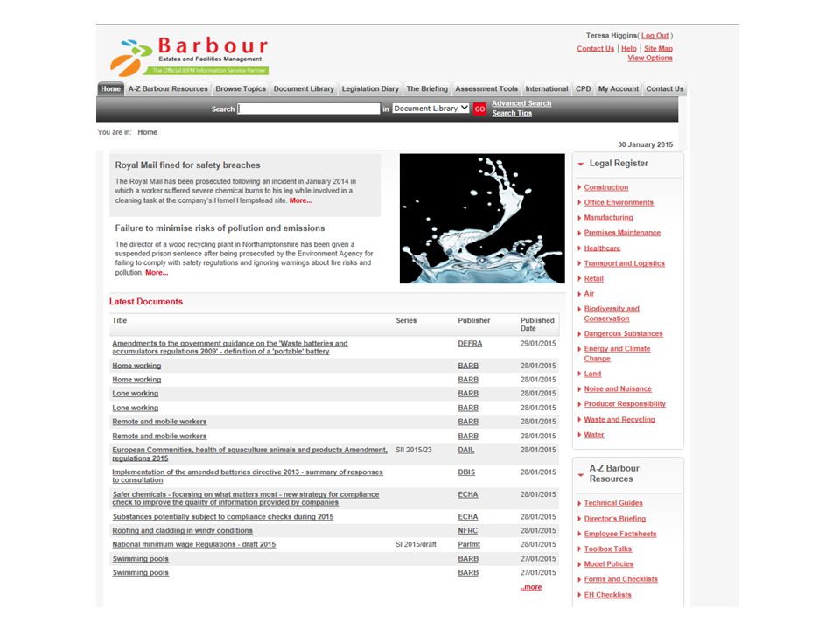This screenshot has height=630, width=840.
Task: Open Energy and Climate Change link
Action: 617,353
